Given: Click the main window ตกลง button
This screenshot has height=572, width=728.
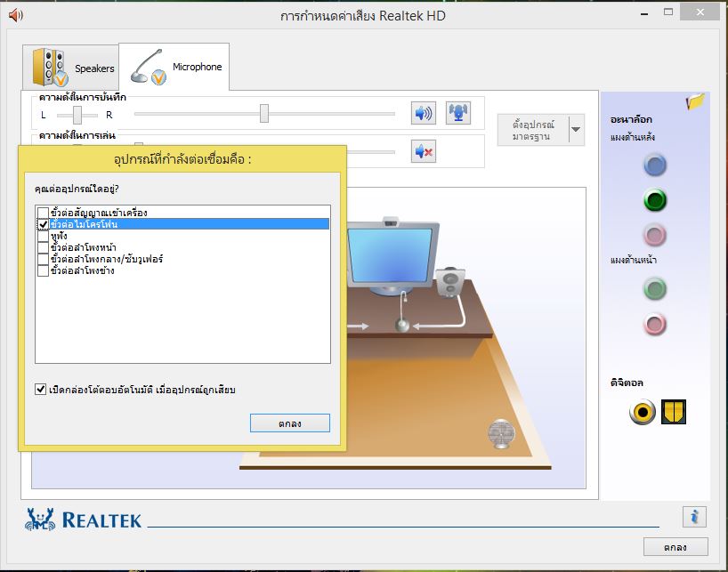Looking at the screenshot, I should click(x=675, y=547).
